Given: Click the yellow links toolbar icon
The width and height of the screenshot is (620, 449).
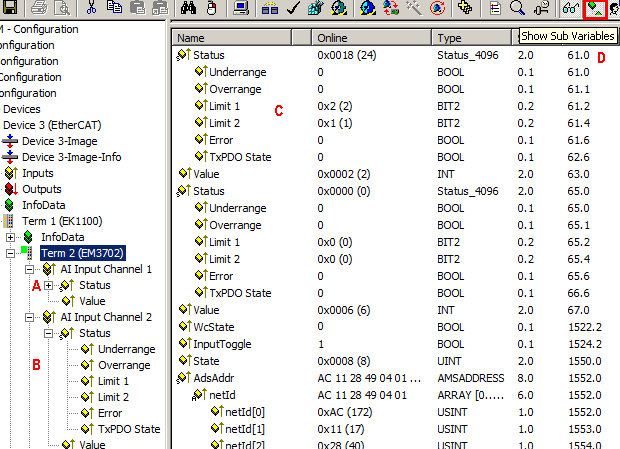Looking at the screenshot, I should point(465,7).
